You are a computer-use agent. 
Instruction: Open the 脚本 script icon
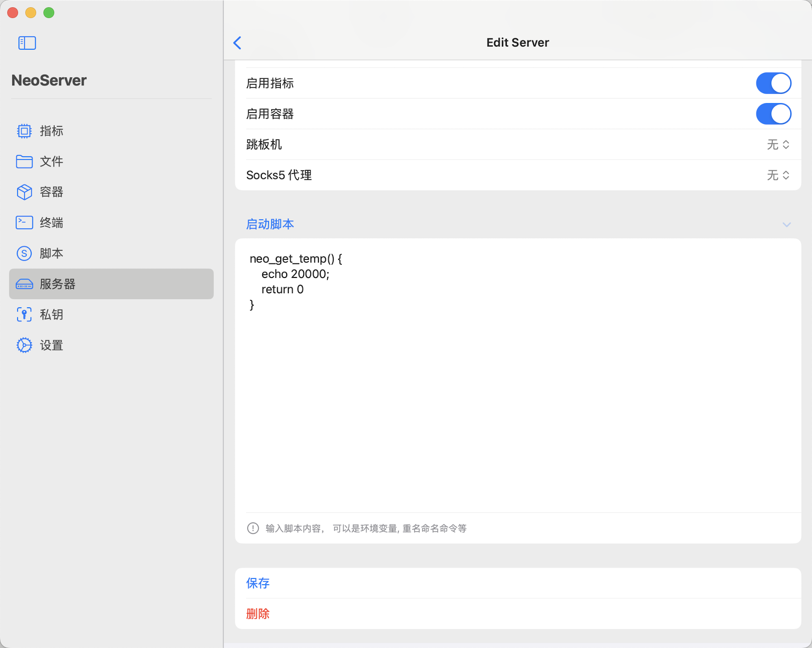click(x=24, y=254)
